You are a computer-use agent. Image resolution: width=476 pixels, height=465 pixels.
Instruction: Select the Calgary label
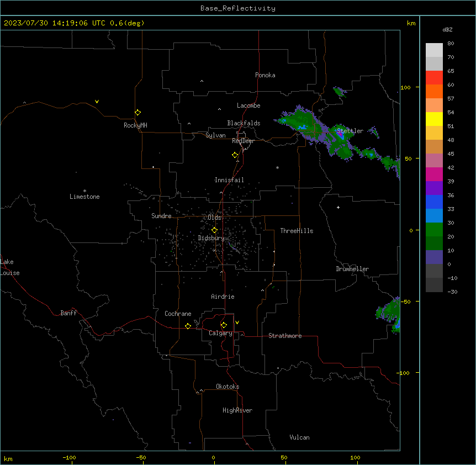(x=220, y=333)
